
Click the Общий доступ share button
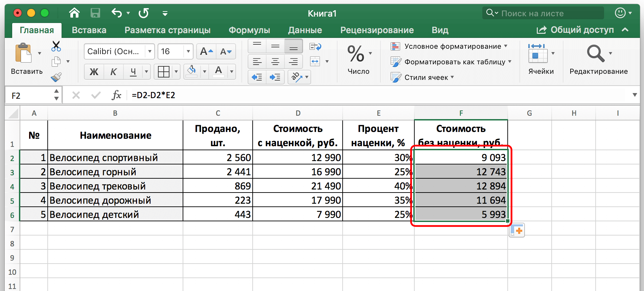pos(575,30)
